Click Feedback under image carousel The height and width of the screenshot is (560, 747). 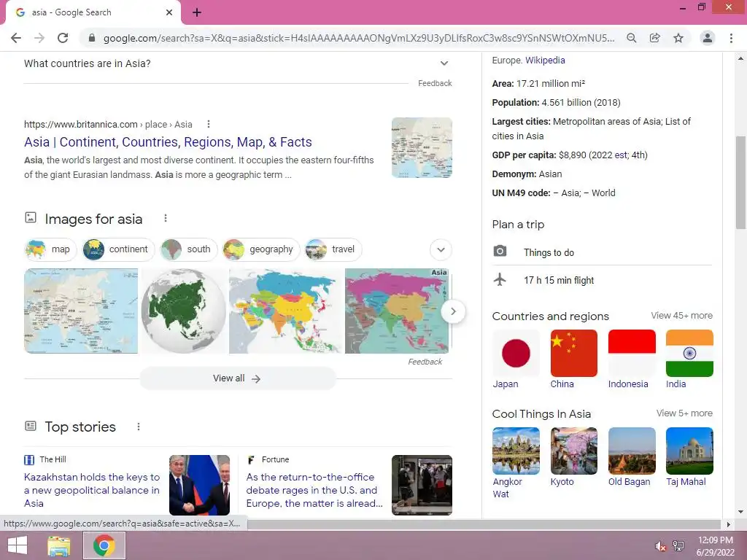(x=425, y=362)
